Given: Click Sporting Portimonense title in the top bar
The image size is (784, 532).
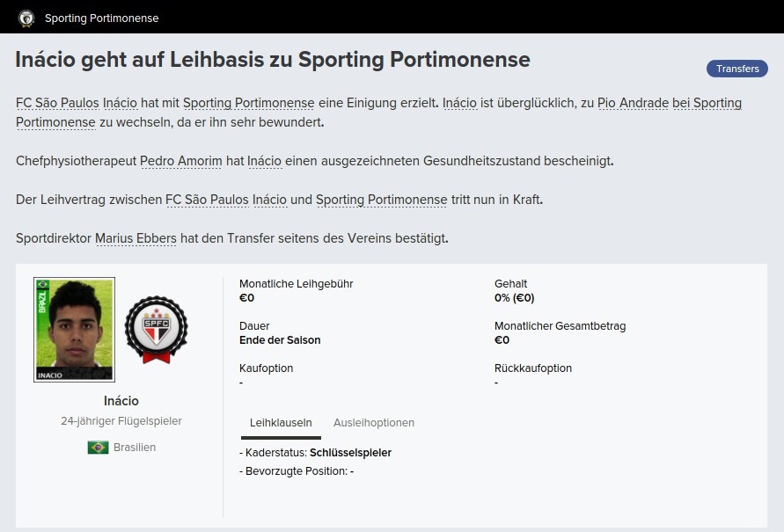Looking at the screenshot, I should click(x=101, y=18).
